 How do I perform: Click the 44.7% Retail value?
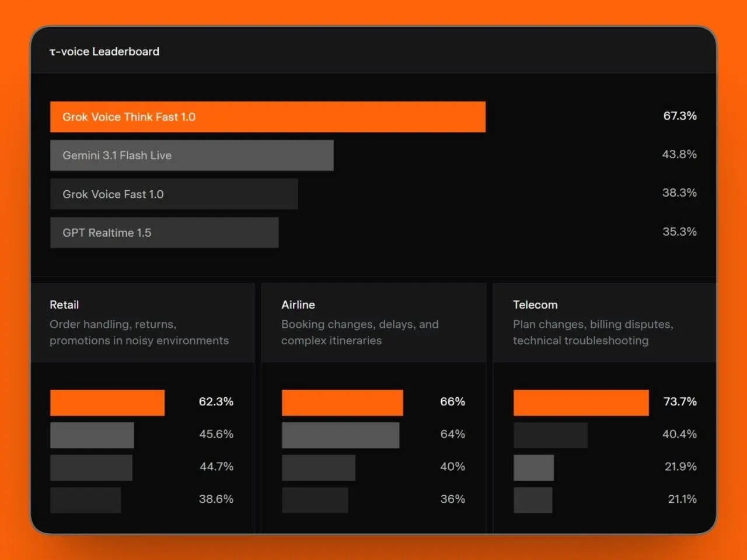(216, 467)
